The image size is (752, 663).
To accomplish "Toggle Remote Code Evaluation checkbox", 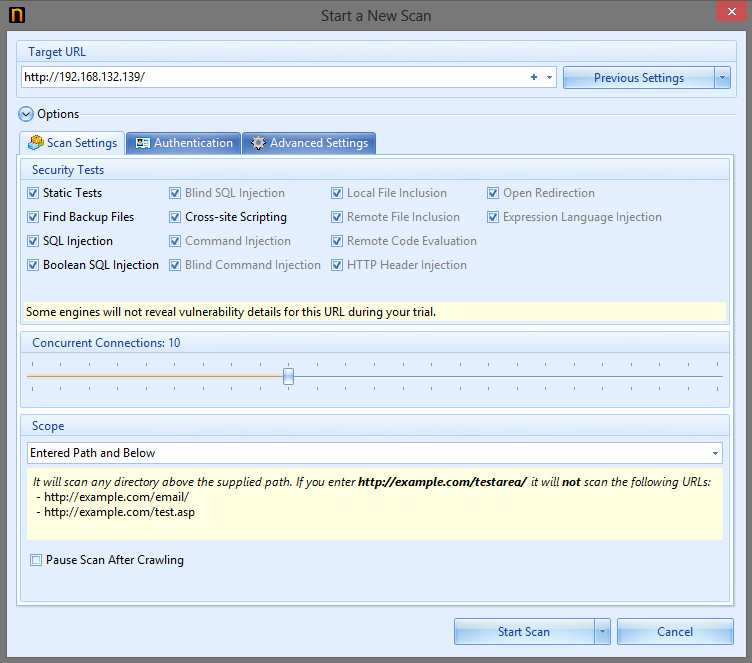I will tap(337, 241).
